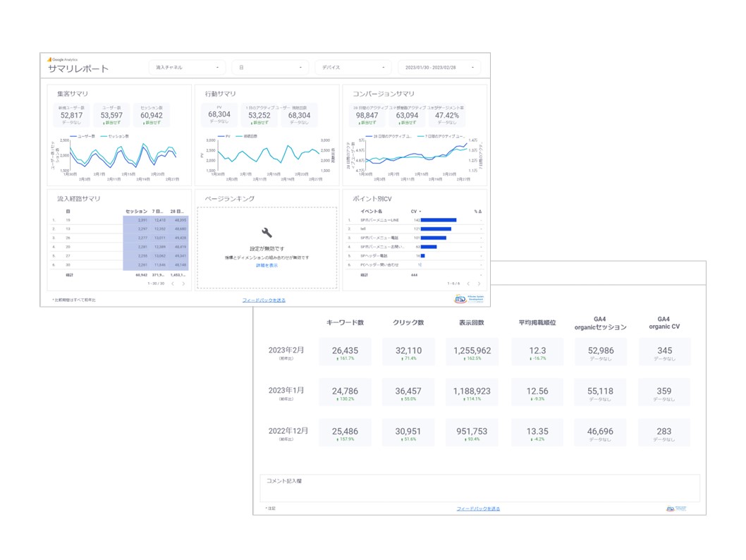Open the date range picker 2023/01/30 - 2023/02/28
Viewport: 746px width, 560px height.
439,68
